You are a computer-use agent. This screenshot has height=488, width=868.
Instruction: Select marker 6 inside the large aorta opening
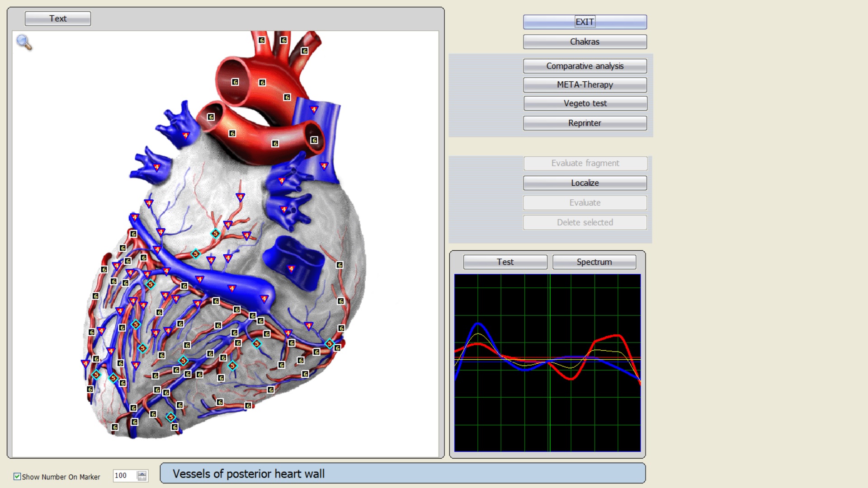tap(235, 82)
